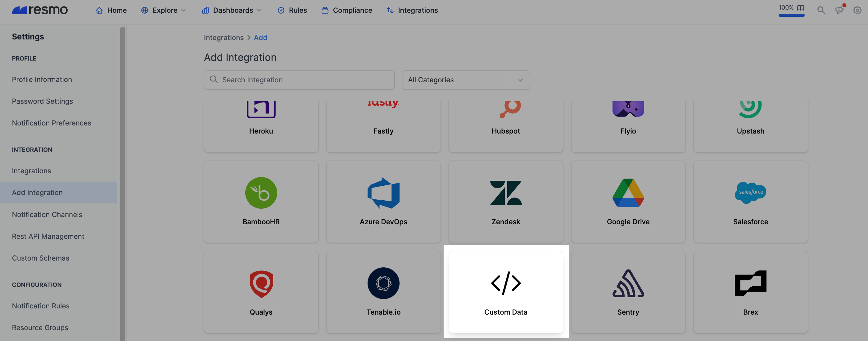Open the All Categories dropdown

pyautogui.click(x=466, y=80)
